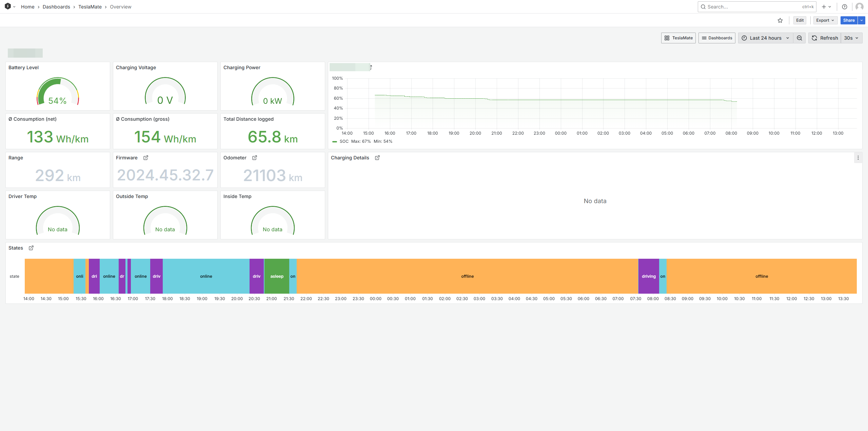
Task: Toggle SOC series in chart legend
Action: coord(344,141)
